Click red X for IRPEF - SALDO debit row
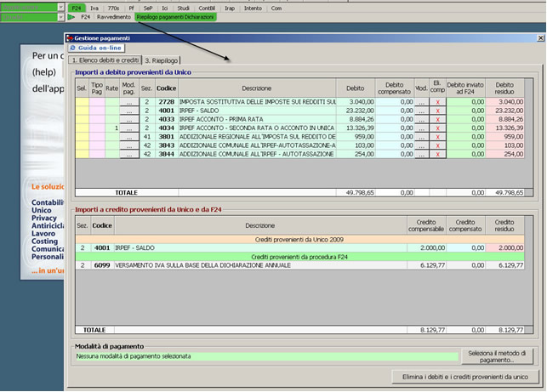The image size is (547, 392). (x=437, y=111)
